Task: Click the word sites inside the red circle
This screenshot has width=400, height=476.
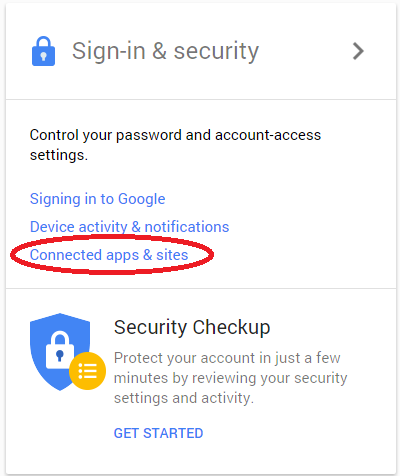Action: click(x=172, y=255)
